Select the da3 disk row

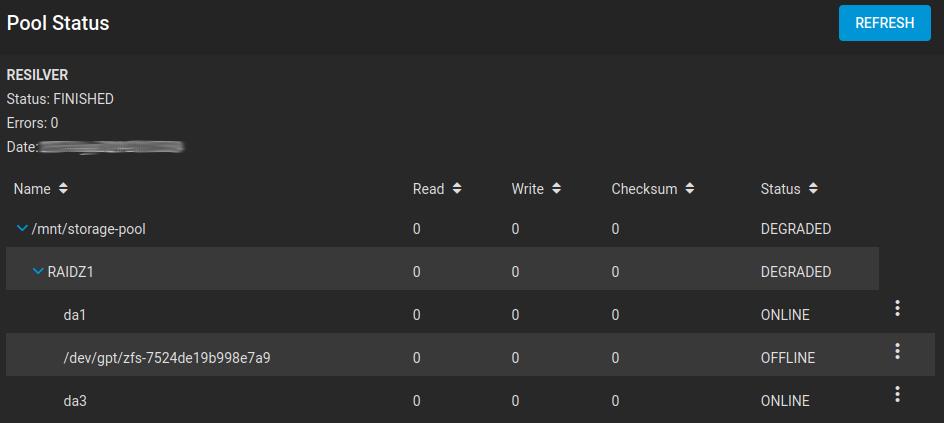point(75,401)
